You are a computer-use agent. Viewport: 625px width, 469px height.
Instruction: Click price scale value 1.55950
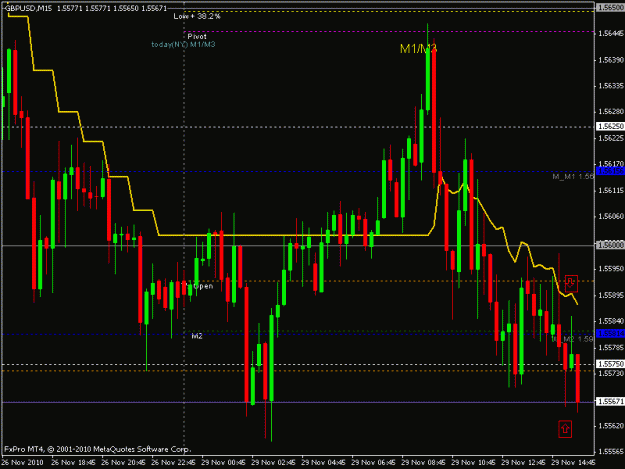coord(611,269)
